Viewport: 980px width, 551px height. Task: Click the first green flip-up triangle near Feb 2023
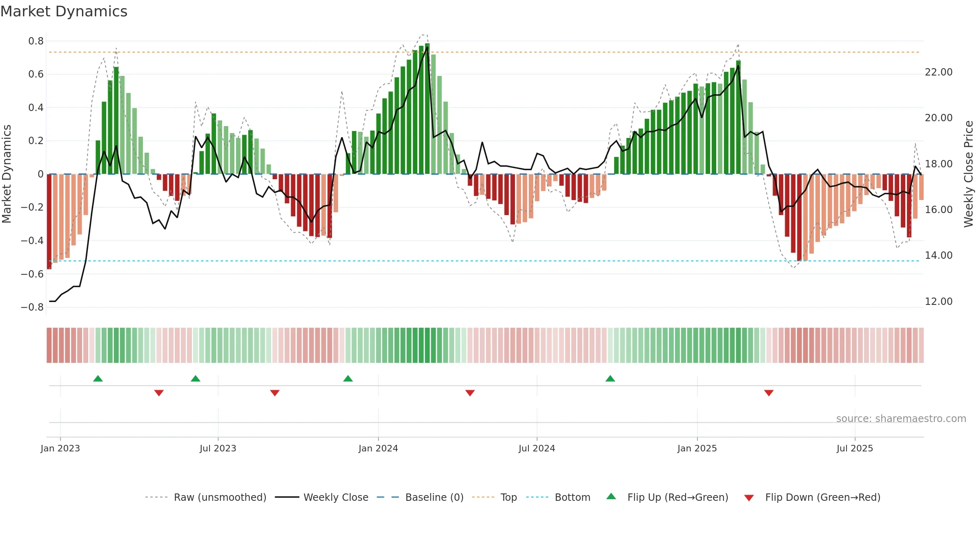[98, 378]
